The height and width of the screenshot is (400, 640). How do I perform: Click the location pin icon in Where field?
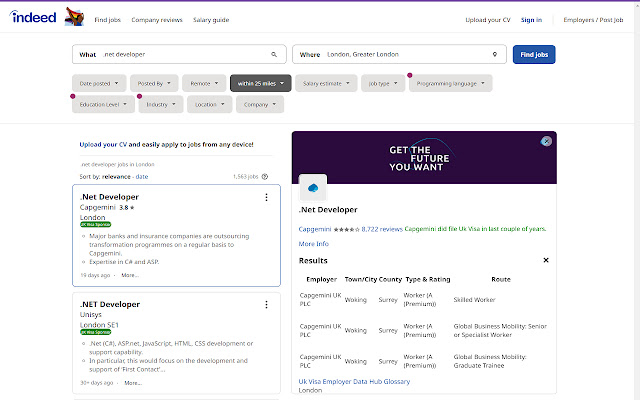494,54
